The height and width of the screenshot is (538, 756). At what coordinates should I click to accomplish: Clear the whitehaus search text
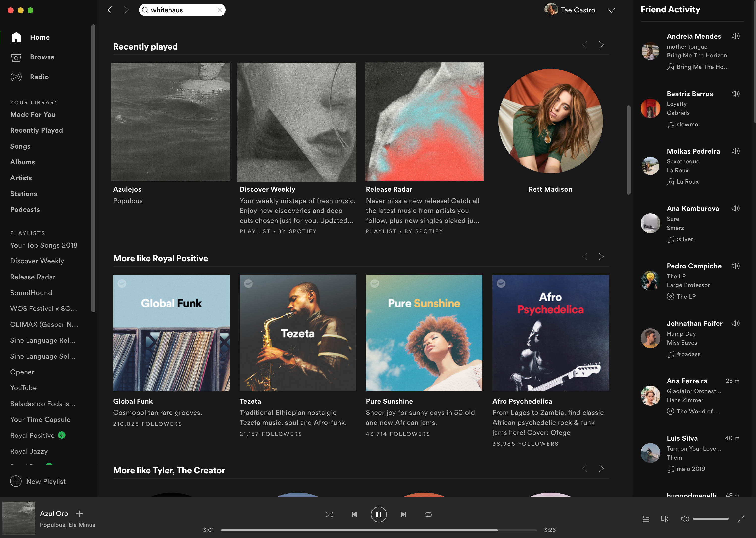click(x=220, y=10)
